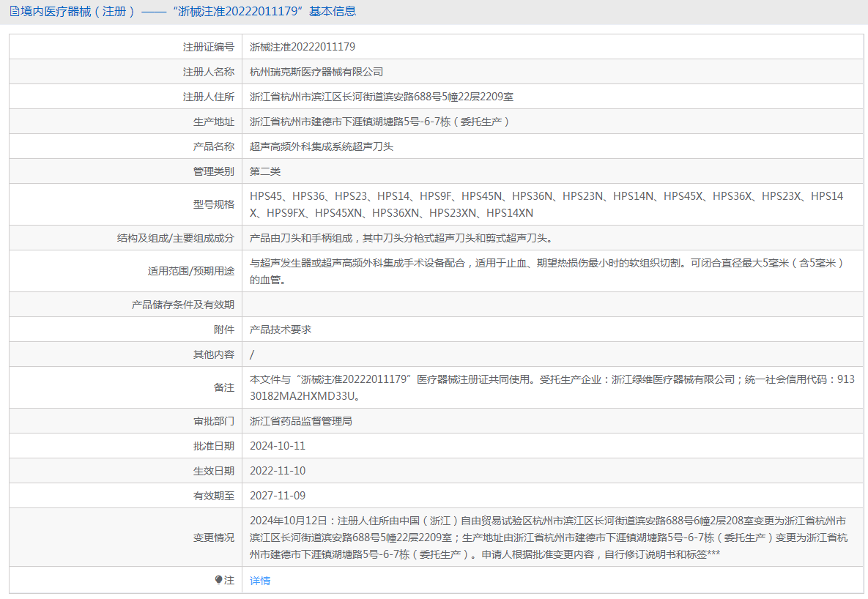Screen dimensions: 868x599
Task: Click effective date 2022-11-10
Action: pyautogui.click(x=278, y=471)
